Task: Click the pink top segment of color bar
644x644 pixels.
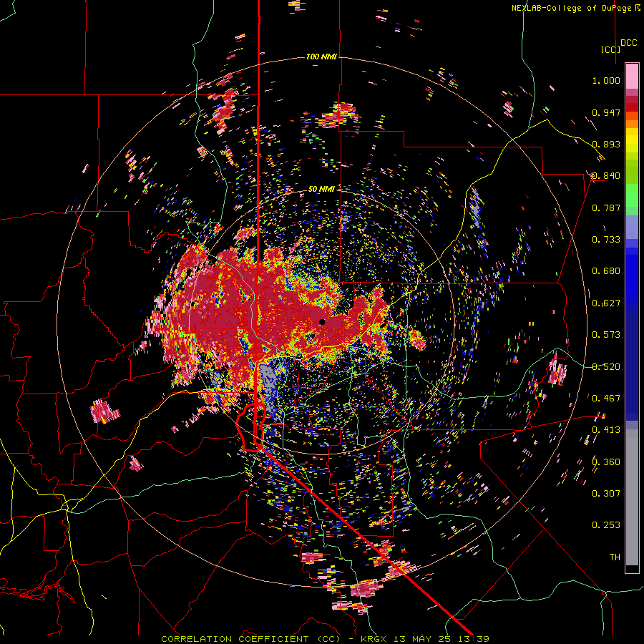Action: pyautogui.click(x=632, y=76)
